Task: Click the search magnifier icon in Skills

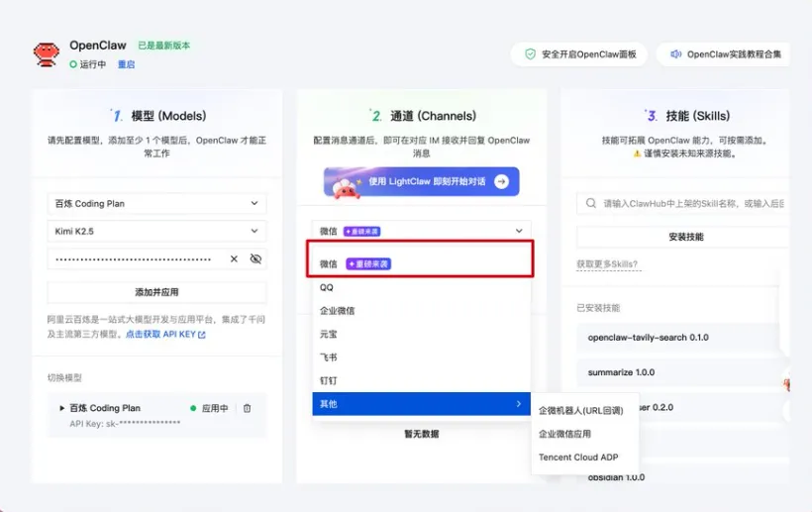Action: [x=591, y=203]
